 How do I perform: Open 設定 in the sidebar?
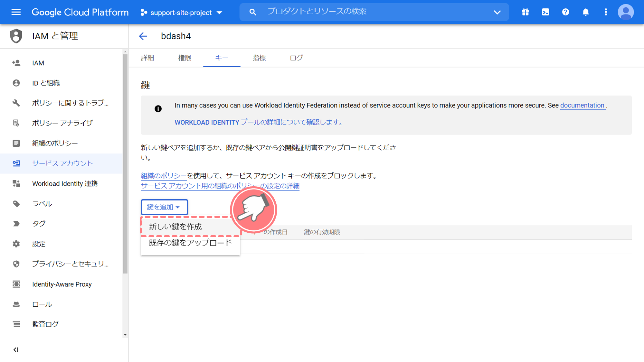click(x=61, y=244)
